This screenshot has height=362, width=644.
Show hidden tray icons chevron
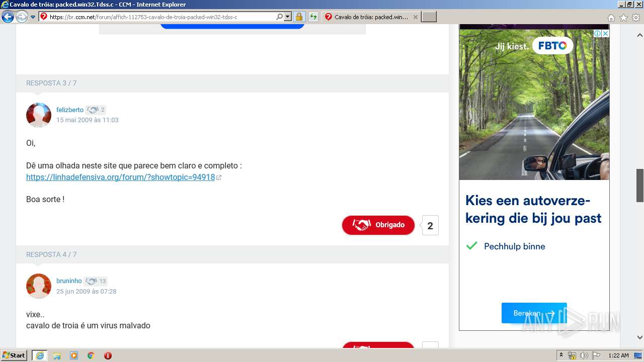click(561, 355)
